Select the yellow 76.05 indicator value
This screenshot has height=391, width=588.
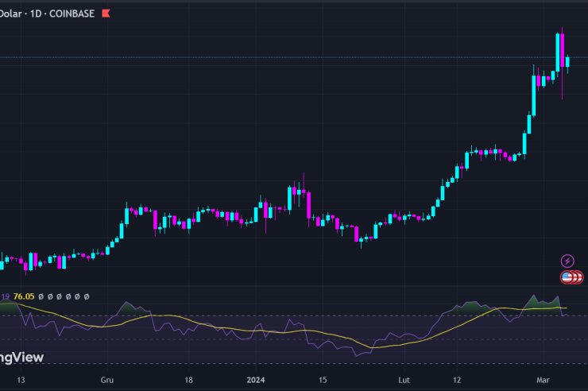[x=25, y=296]
